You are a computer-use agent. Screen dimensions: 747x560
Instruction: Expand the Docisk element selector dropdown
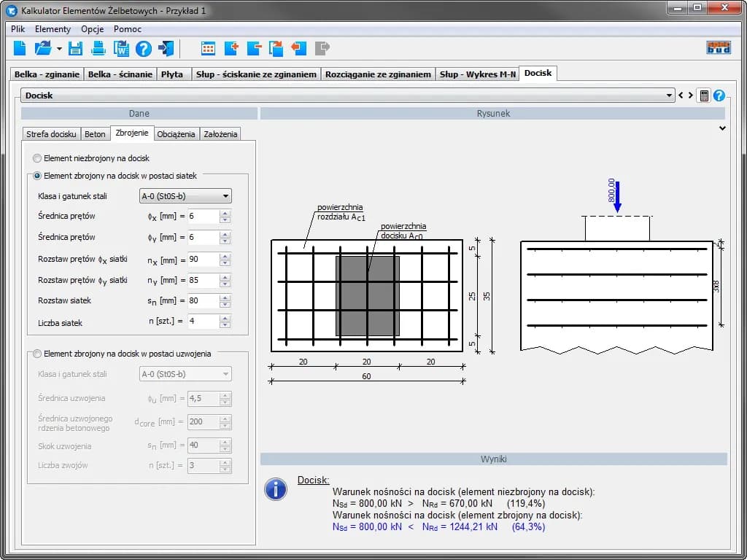(x=670, y=96)
